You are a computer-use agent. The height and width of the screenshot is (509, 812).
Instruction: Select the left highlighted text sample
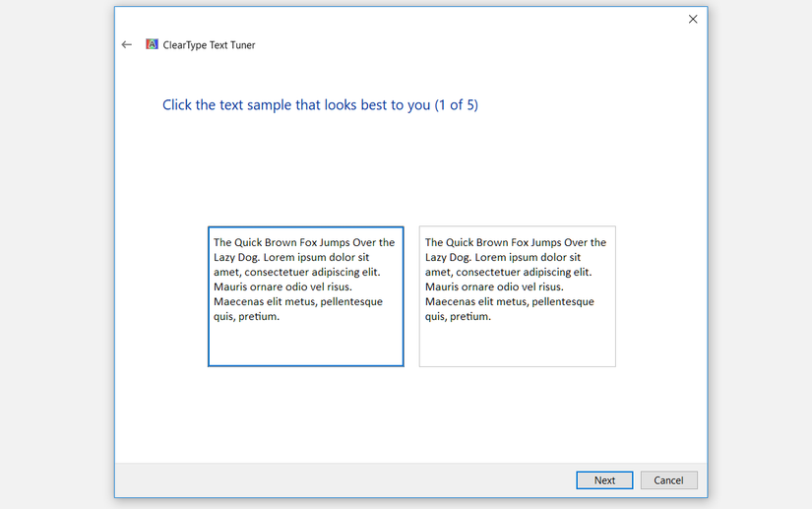(x=305, y=296)
